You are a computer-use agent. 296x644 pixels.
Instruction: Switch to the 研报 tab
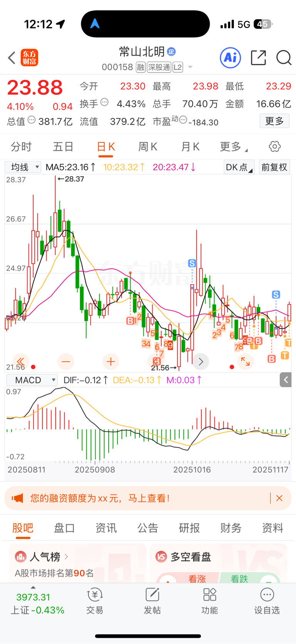click(x=189, y=528)
